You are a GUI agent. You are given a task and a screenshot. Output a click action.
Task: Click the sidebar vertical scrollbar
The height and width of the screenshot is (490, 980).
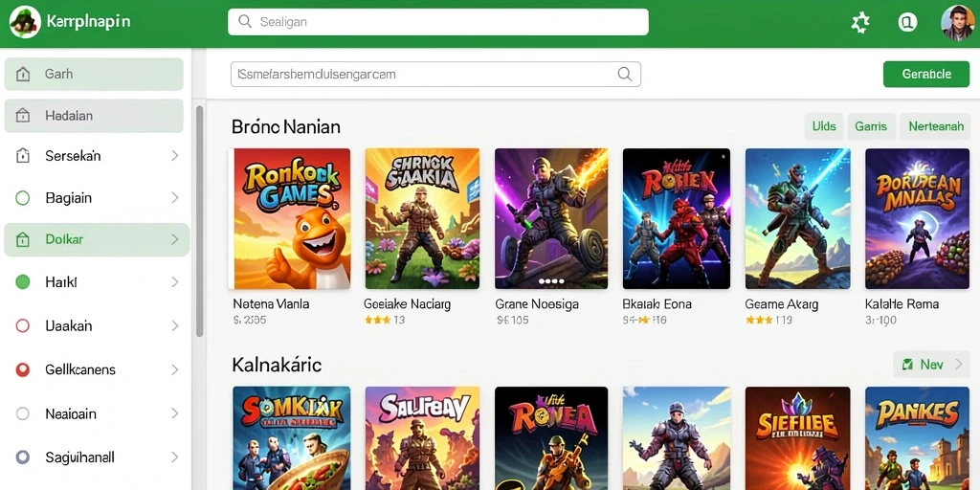[x=200, y=221]
